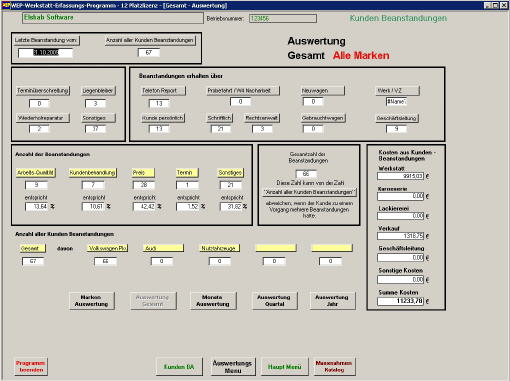Go to Kunden BA screen
The height and width of the screenshot is (381, 510).
click(x=179, y=367)
